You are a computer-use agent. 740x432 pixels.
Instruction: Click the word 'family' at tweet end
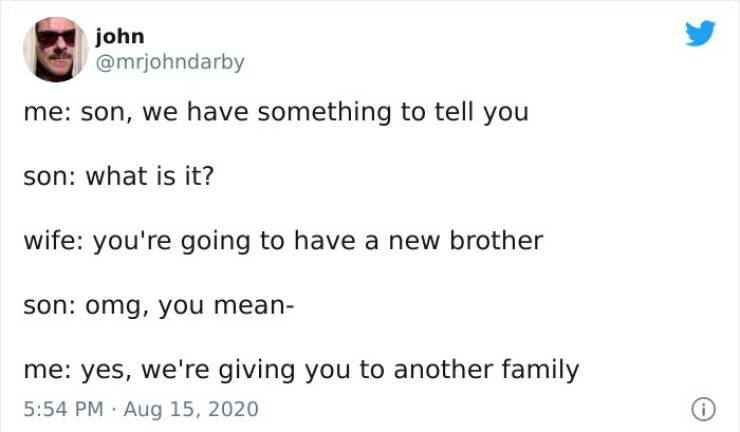pos(540,370)
